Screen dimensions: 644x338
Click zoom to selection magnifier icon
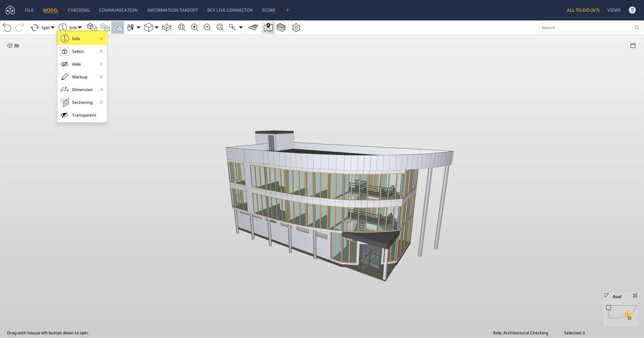tap(220, 27)
